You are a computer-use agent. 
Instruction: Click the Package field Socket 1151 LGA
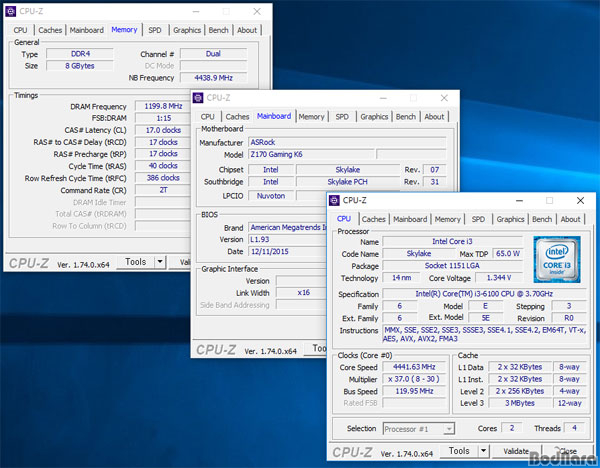[x=452, y=266]
